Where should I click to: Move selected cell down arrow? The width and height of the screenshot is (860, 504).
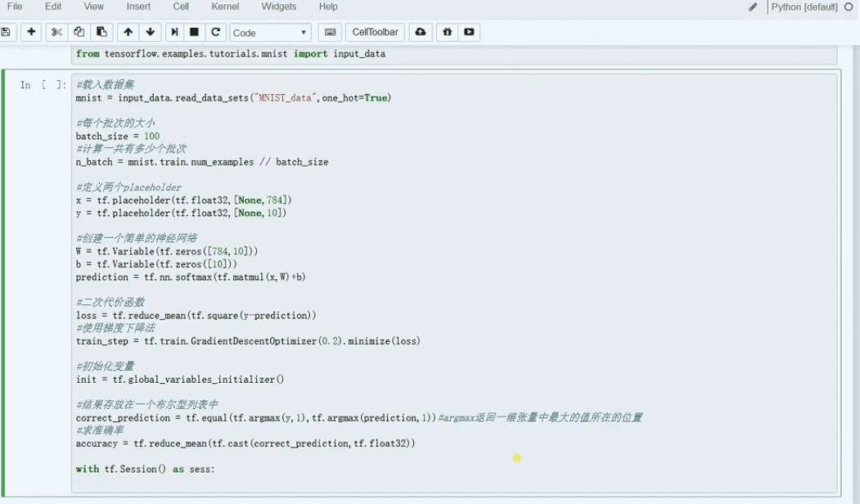[x=151, y=32]
